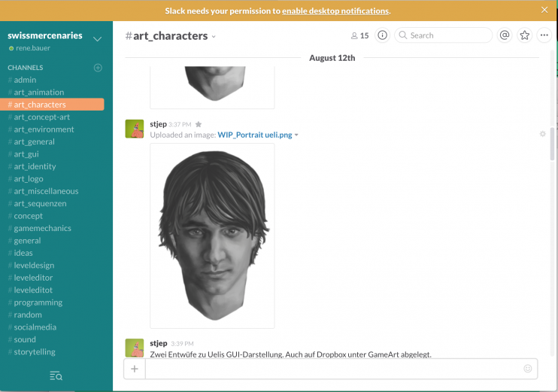Open emoji picker in message box
This screenshot has height=392, width=558.
point(528,369)
